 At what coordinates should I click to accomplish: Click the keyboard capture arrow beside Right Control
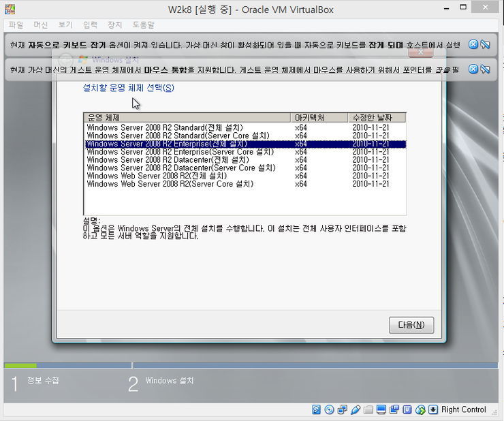tap(433, 409)
